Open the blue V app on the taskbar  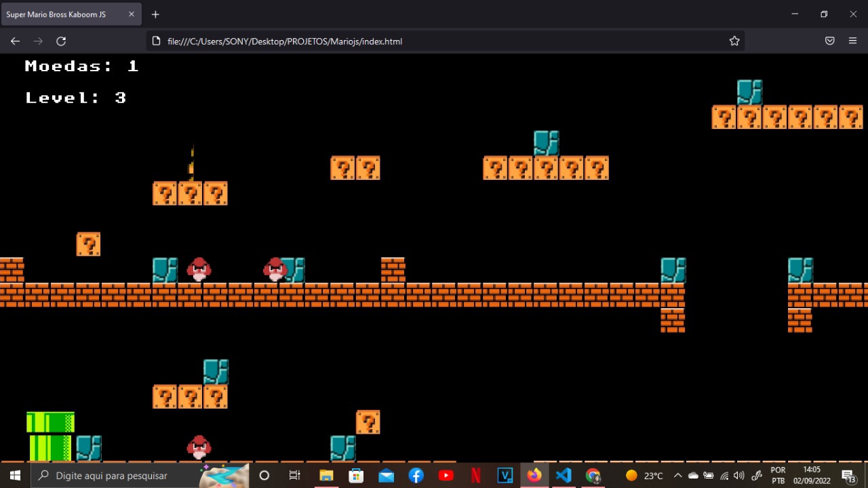(505, 476)
